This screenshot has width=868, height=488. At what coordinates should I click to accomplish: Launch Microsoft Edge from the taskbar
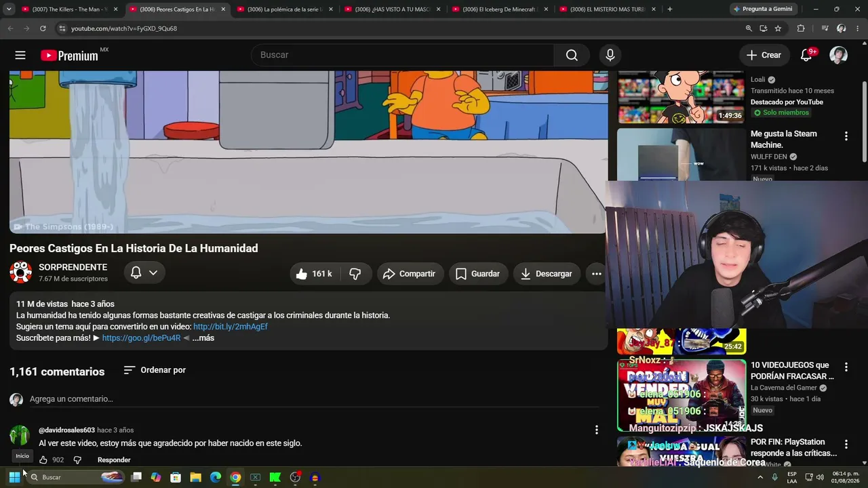[x=216, y=477]
